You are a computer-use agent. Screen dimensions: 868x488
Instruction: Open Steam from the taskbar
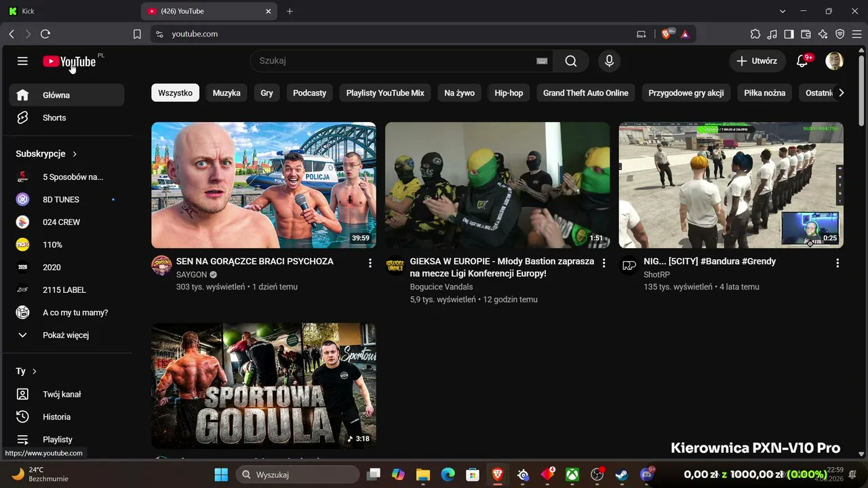[622, 474]
